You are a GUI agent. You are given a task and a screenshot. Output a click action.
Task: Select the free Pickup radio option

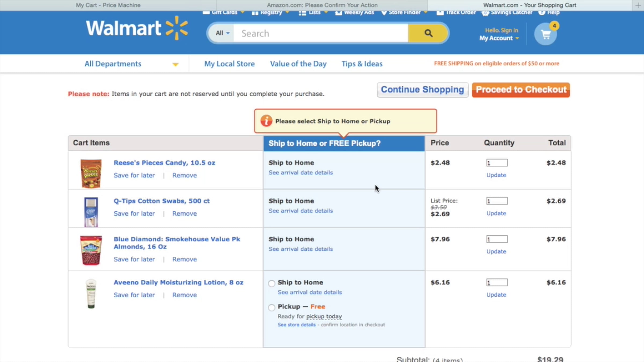272,307
